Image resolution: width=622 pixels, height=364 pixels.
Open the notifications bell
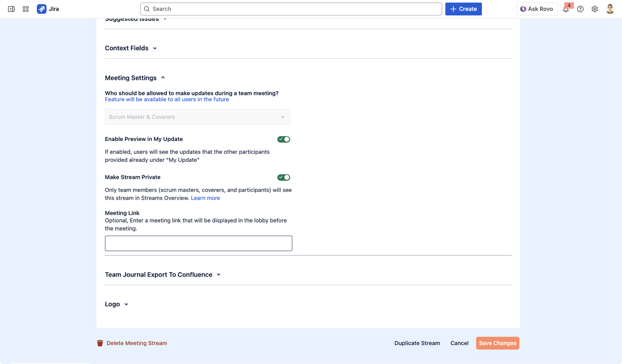[566, 9]
